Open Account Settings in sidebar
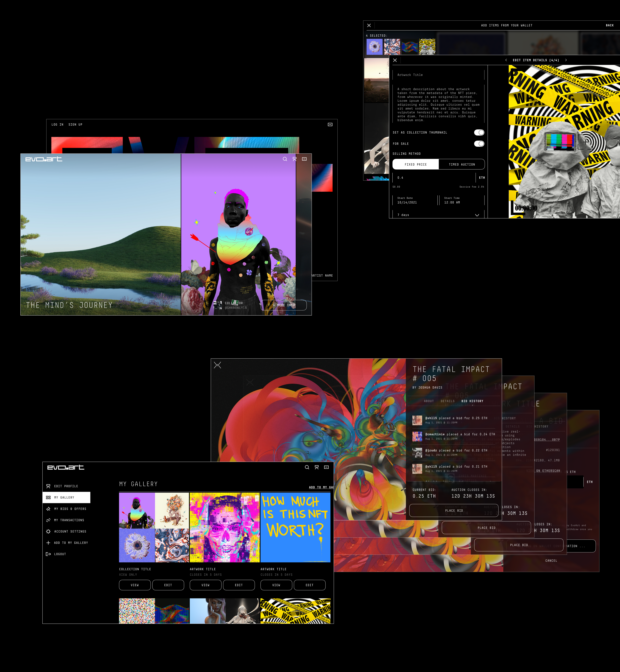Viewport: 620px width, 672px height. point(66,531)
